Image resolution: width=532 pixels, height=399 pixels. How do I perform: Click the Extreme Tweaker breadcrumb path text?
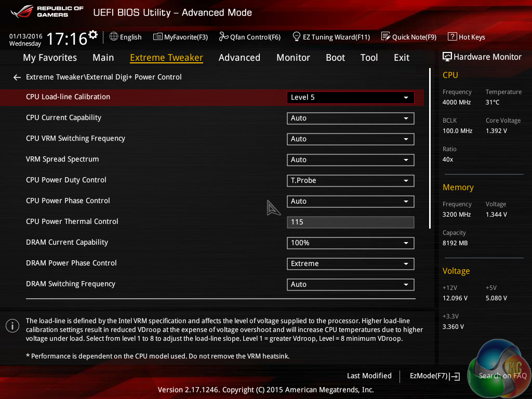(x=103, y=77)
